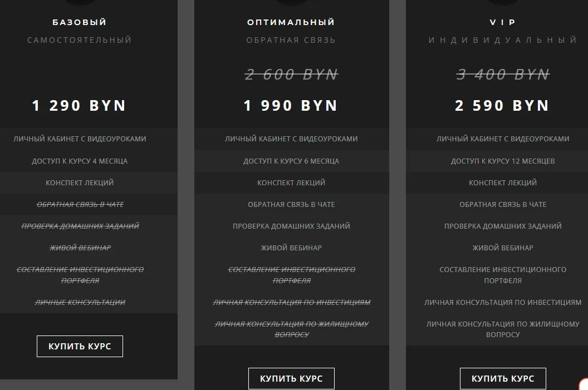The image size is (588, 390).
Task: Select the VIP plan heading
Action: 502,22
